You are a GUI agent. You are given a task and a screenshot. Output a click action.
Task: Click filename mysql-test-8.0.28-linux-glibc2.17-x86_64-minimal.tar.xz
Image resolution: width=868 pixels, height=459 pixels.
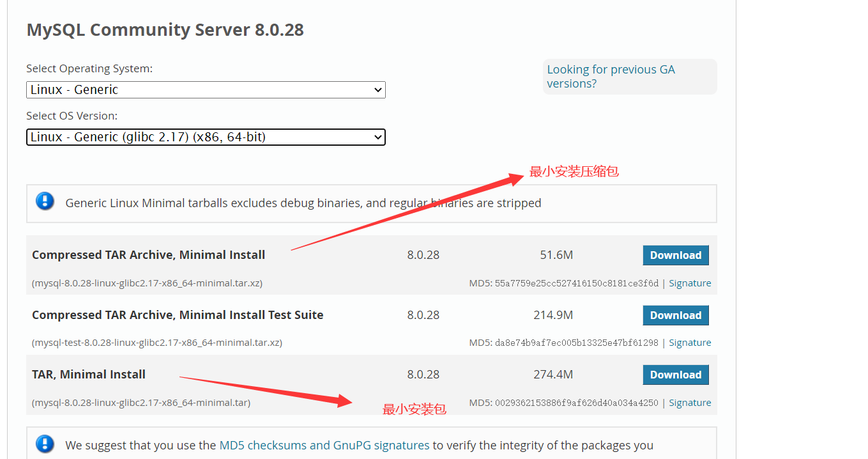(x=157, y=343)
